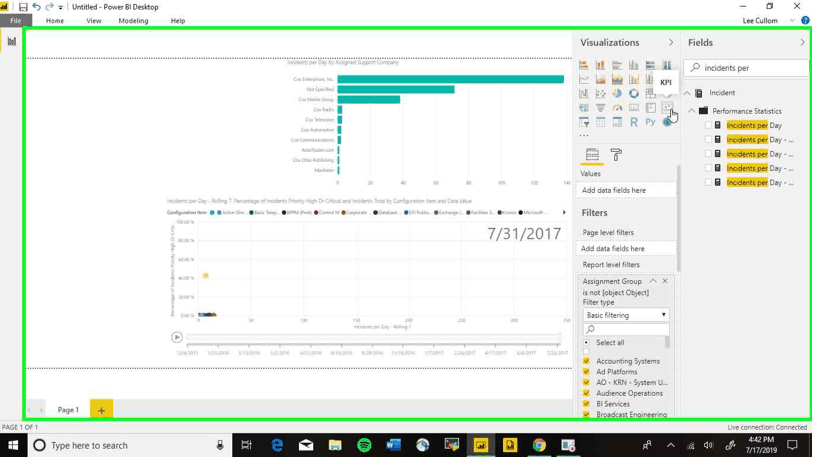This screenshot has width=814, height=459.
Task: Uncheck Ad Platforms in the filter
Action: pos(586,372)
